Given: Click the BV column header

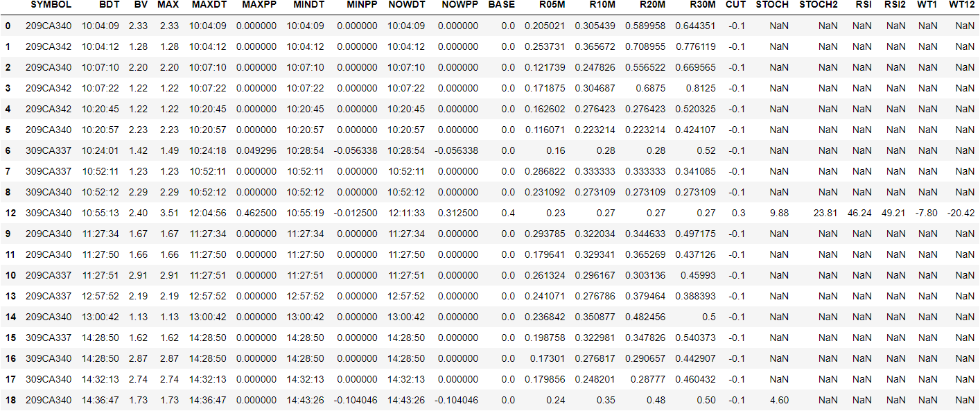Looking at the screenshot, I should tap(141, 5).
